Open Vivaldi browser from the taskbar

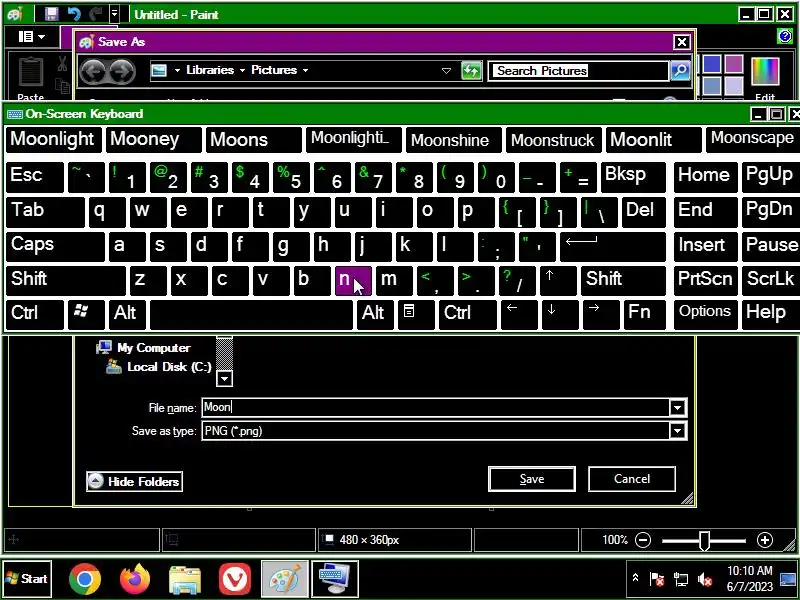pos(235,579)
